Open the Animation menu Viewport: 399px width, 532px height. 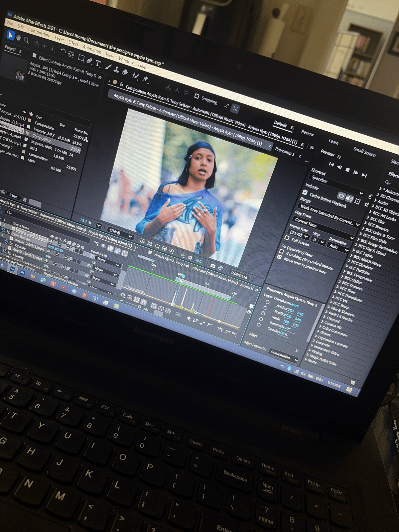pyautogui.click(x=92, y=49)
